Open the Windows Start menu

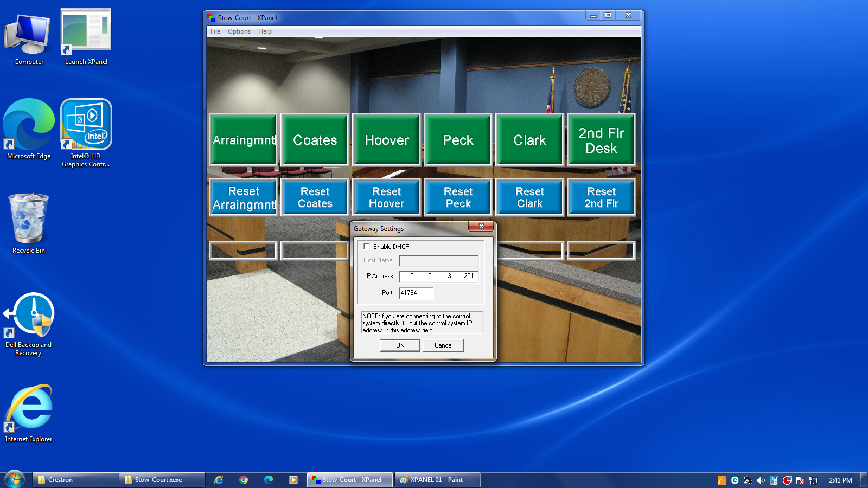(14, 479)
